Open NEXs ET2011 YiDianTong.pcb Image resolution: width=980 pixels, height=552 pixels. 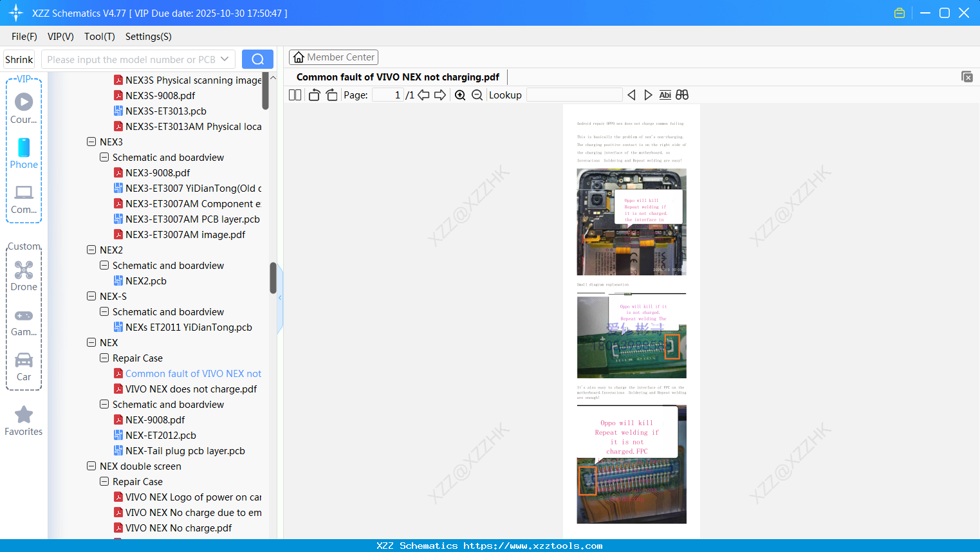coord(189,327)
